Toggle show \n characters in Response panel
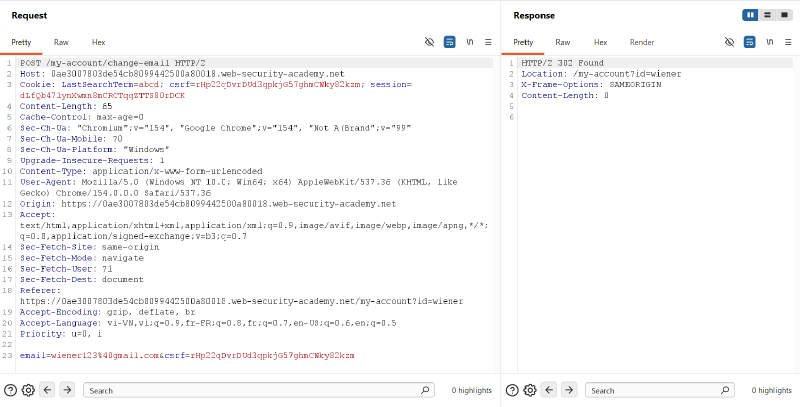This screenshot has width=800, height=407. click(769, 42)
